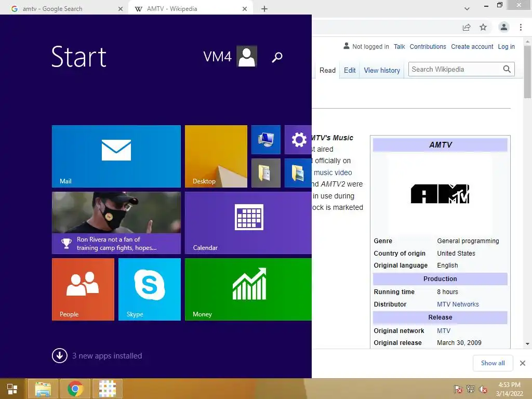Select the Wikipedia Read tab

tap(327, 70)
